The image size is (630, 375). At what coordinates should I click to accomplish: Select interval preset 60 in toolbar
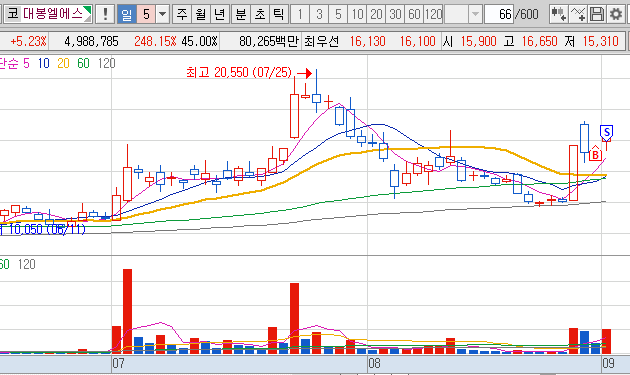pos(414,14)
